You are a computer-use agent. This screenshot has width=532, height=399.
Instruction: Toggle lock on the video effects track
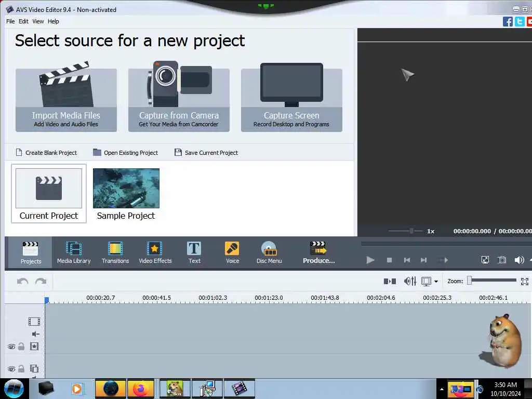(x=21, y=347)
